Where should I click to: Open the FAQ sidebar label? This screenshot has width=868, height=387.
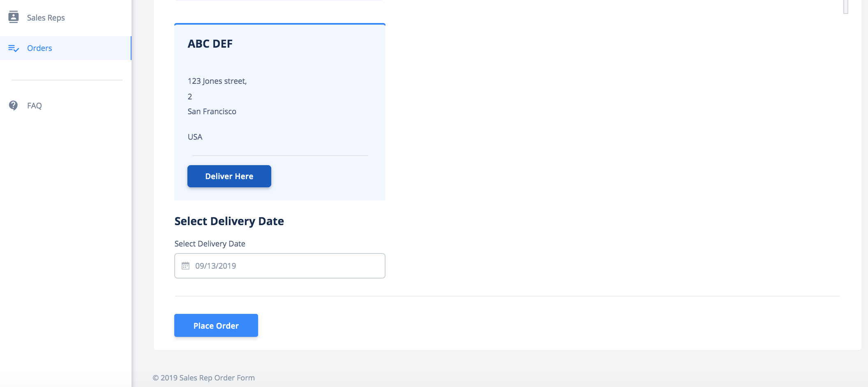(x=35, y=106)
